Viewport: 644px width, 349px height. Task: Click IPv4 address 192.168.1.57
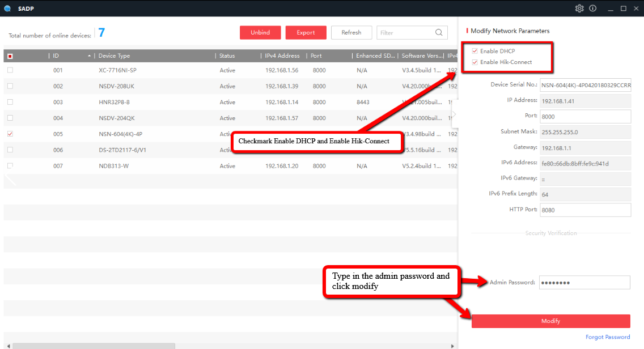[x=282, y=118]
